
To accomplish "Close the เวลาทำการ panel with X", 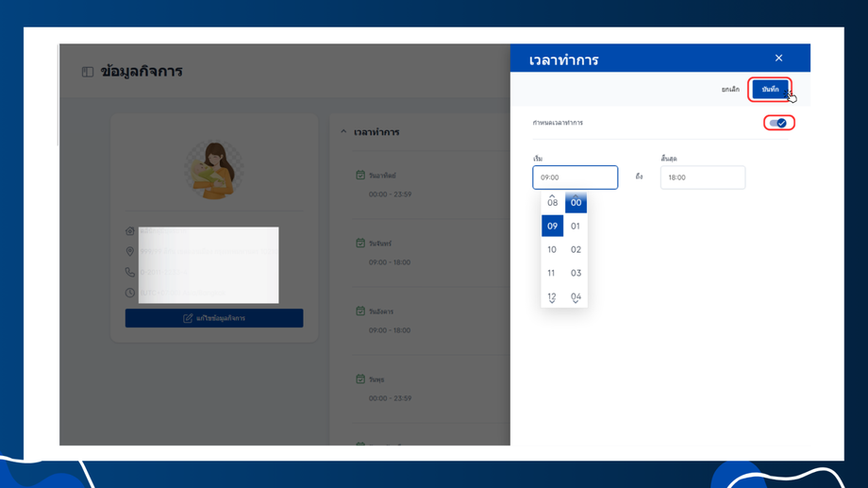I will click(779, 58).
